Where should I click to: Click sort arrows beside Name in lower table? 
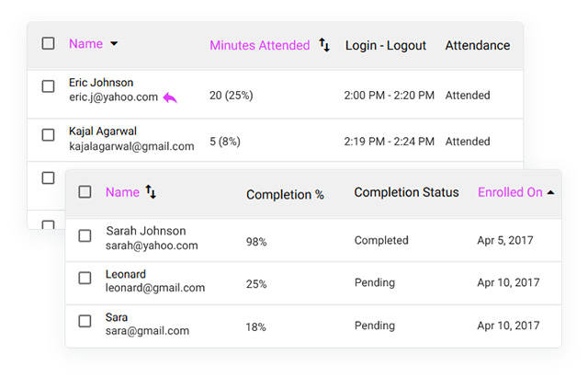[x=152, y=192]
